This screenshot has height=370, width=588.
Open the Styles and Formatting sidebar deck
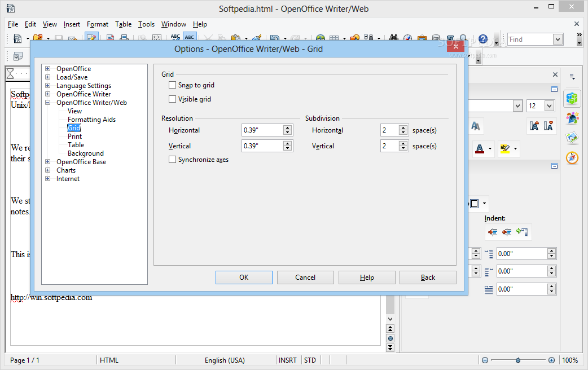point(572,118)
